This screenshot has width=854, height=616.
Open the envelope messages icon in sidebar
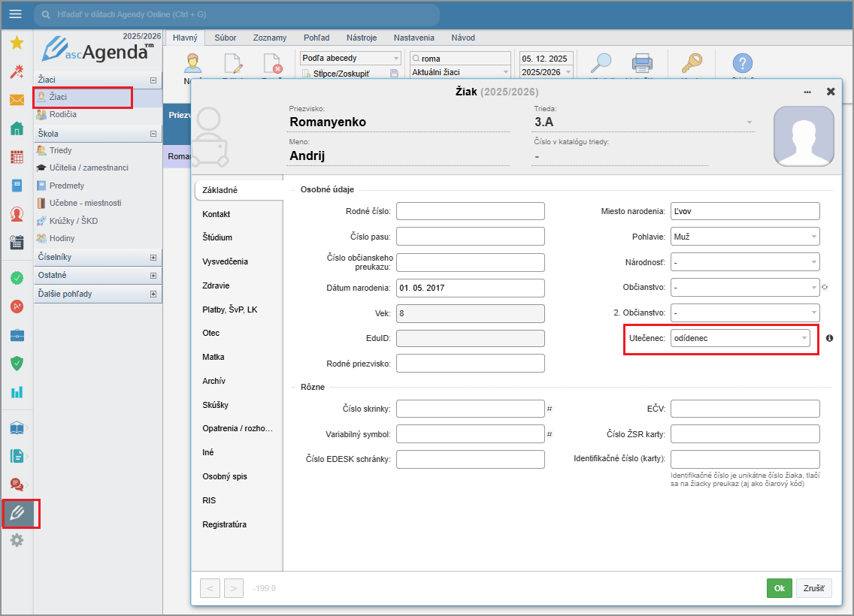pyautogui.click(x=16, y=100)
